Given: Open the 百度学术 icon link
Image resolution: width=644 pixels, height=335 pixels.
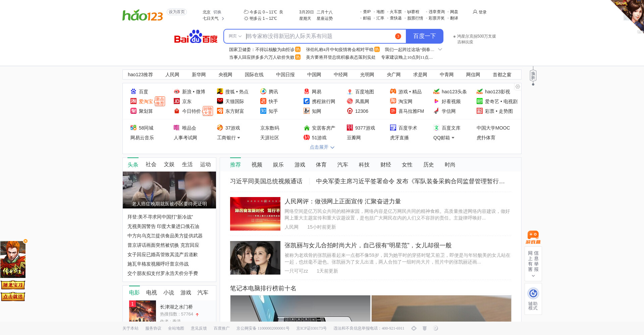Looking at the screenshot, I should pos(393,128).
